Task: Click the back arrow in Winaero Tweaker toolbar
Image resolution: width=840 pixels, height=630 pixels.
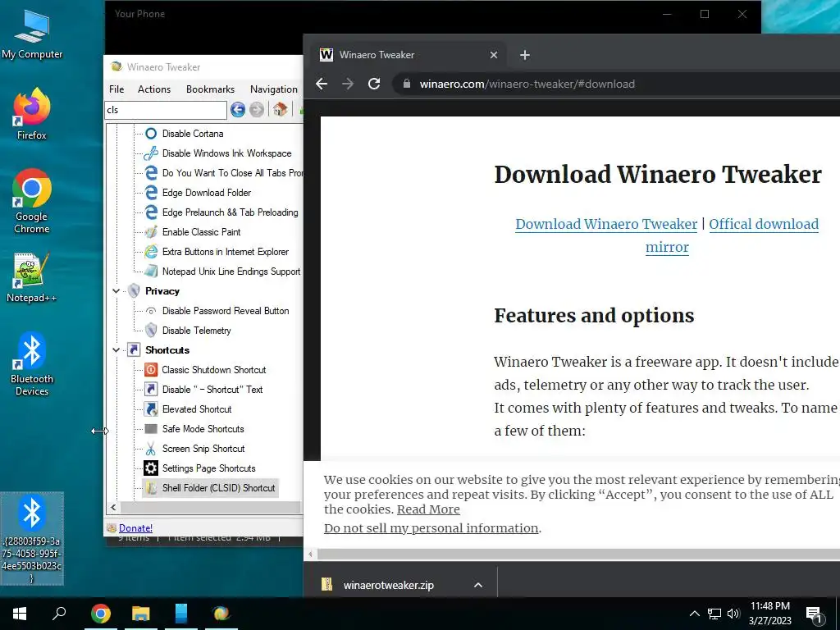Action: [x=238, y=110]
